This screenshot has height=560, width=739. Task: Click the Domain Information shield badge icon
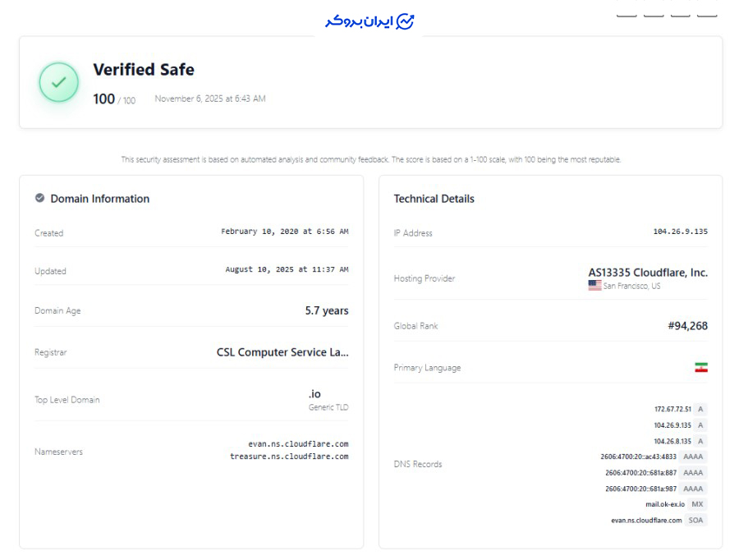click(39, 198)
